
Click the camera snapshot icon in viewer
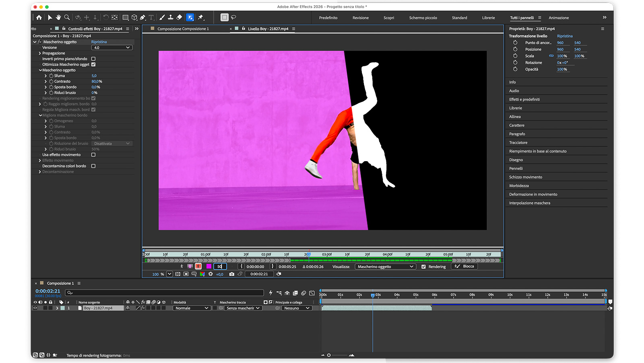coord(231,274)
